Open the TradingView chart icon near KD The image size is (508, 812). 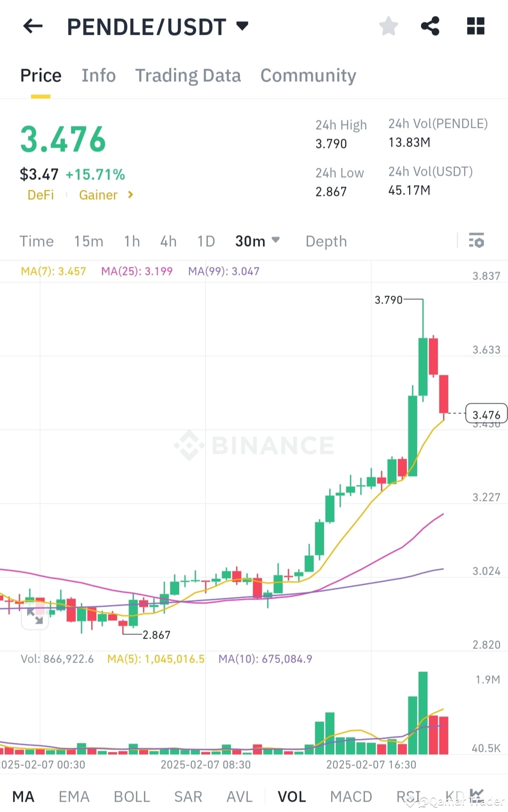pyautogui.click(x=476, y=794)
